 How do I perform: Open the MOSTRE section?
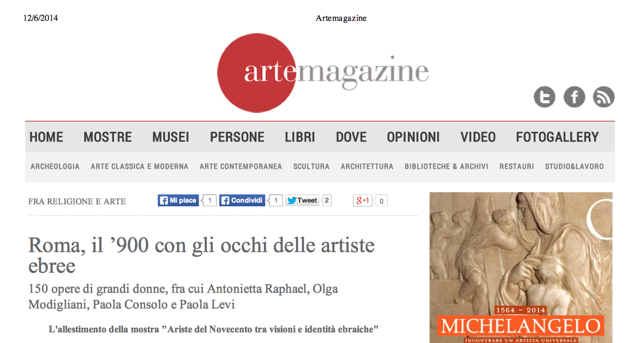[108, 137]
